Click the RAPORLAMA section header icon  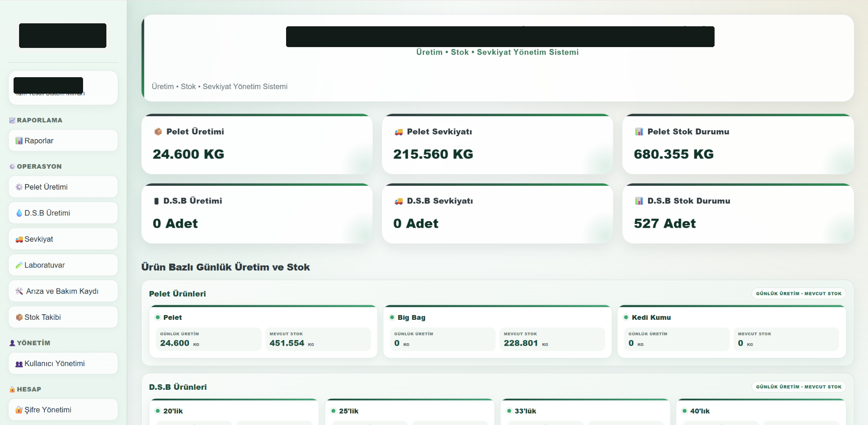[12, 120]
